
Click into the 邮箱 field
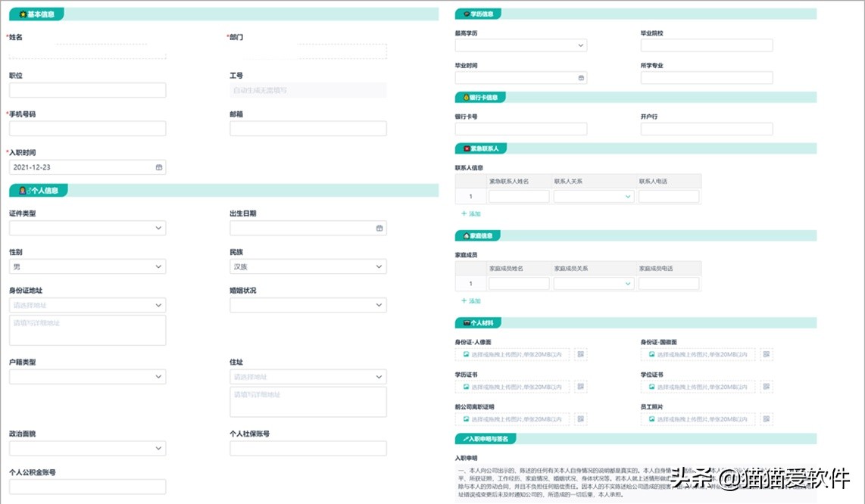[308, 129]
